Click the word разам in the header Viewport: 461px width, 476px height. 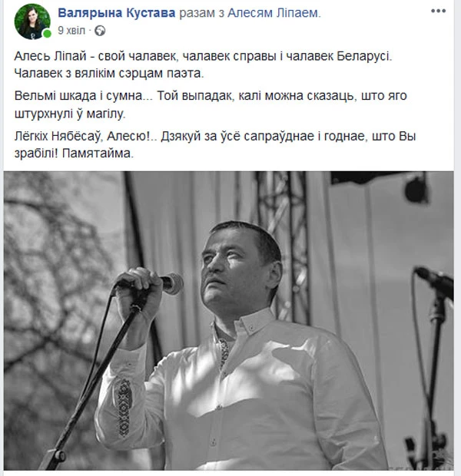coord(197,13)
